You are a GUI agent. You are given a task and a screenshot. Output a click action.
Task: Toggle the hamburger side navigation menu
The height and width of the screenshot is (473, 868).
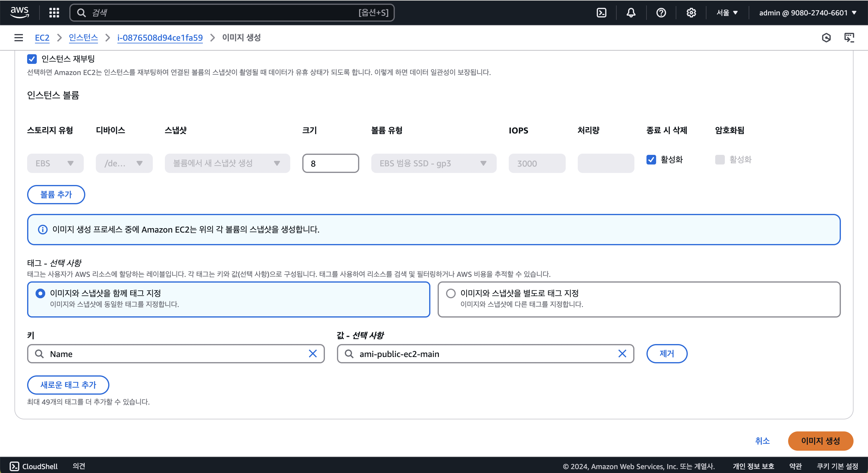18,38
